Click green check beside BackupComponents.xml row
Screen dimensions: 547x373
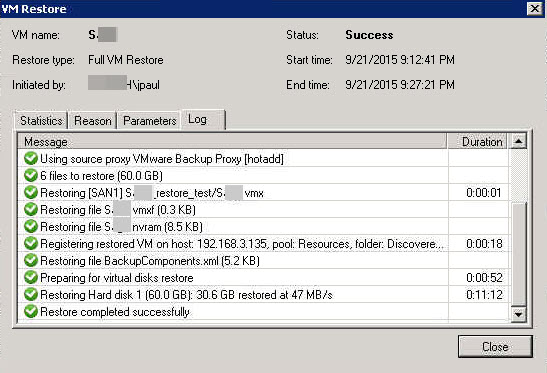pos(31,260)
